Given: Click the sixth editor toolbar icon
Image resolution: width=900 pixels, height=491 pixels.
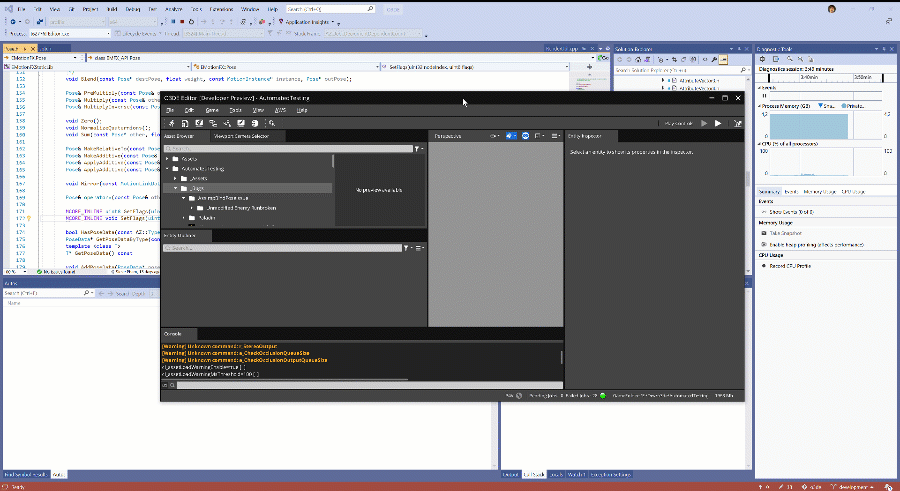Looking at the screenshot, I should pos(241,123).
